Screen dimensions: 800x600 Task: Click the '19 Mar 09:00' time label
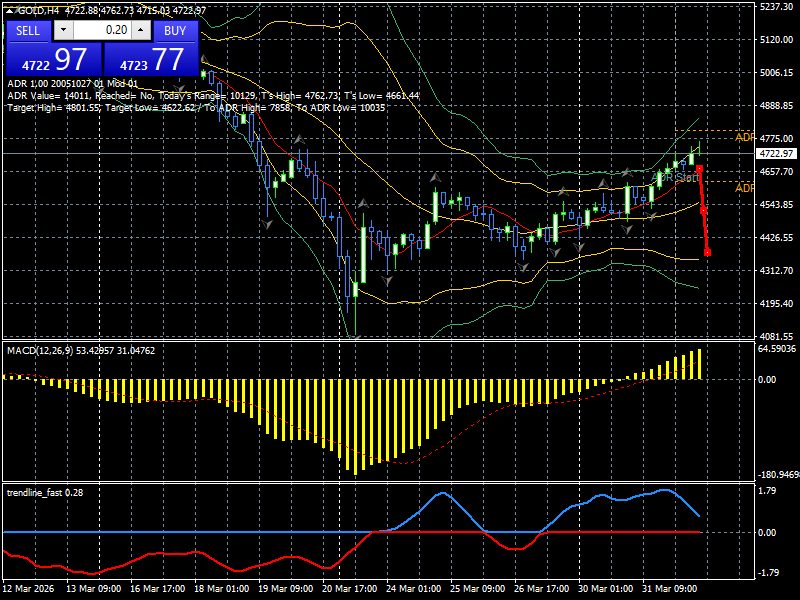pyautogui.click(x=286, y=589)
